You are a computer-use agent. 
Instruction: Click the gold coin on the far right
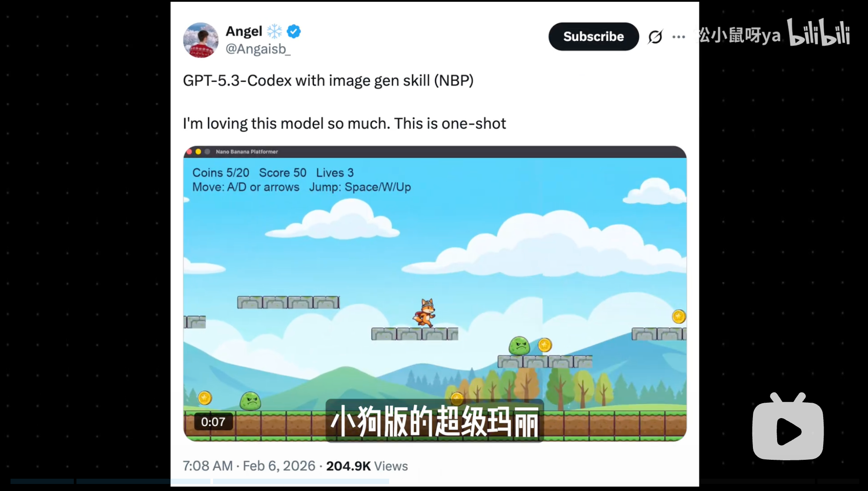(679, 316)
